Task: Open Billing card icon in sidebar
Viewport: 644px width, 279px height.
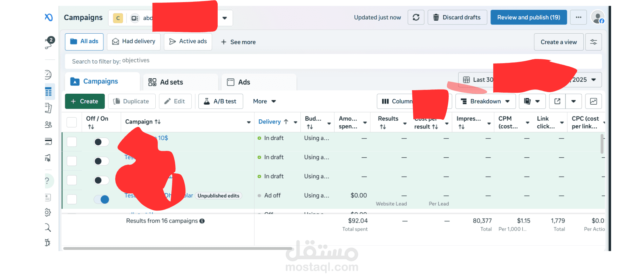Action: 48,141
